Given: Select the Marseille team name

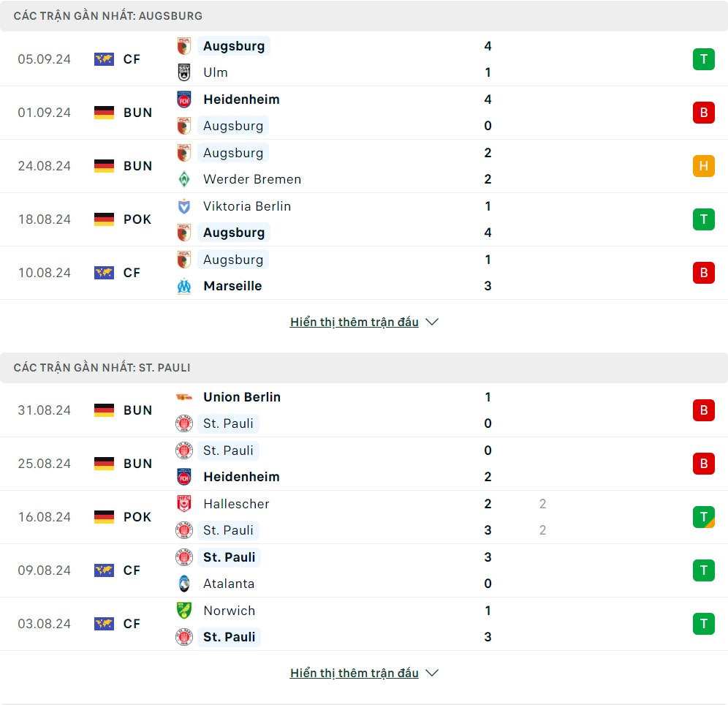Looking at the screenshot, I should 232,286.
